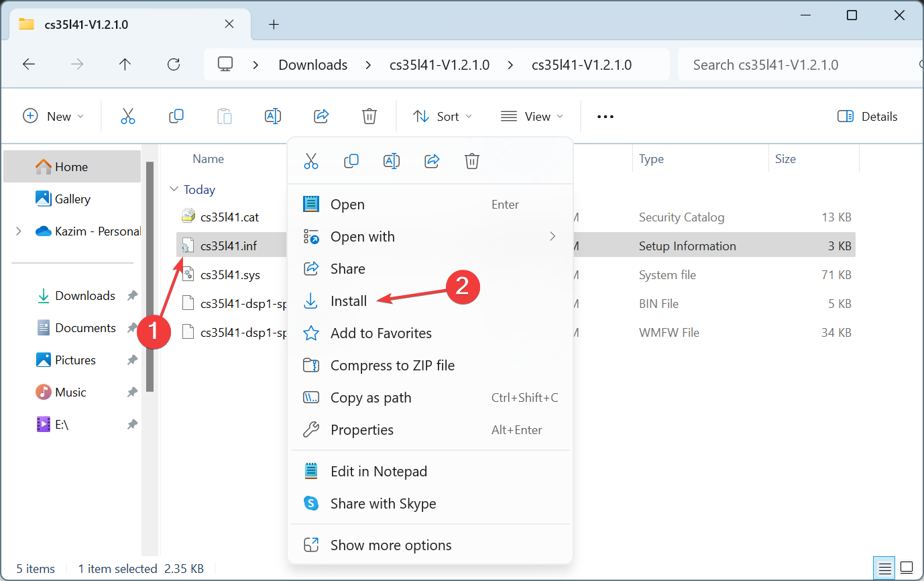Select the cs35l41.sys file
924x581 pixels.
[230, 274]
